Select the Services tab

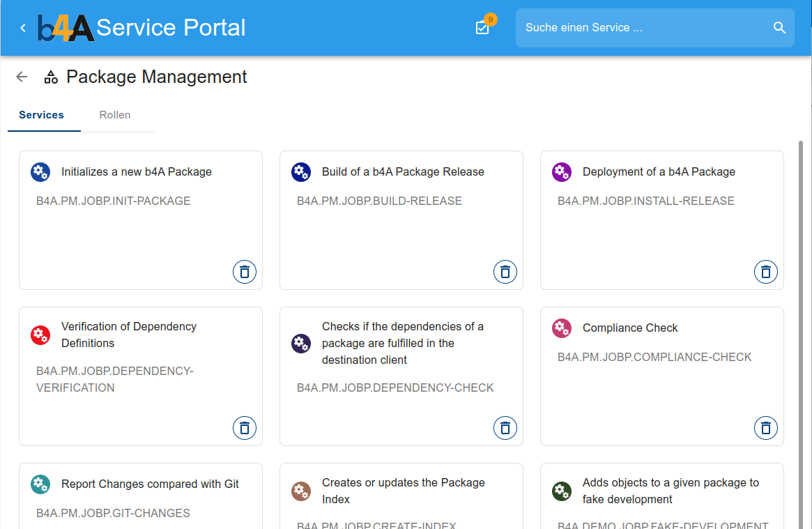click(x=42, y=115)
